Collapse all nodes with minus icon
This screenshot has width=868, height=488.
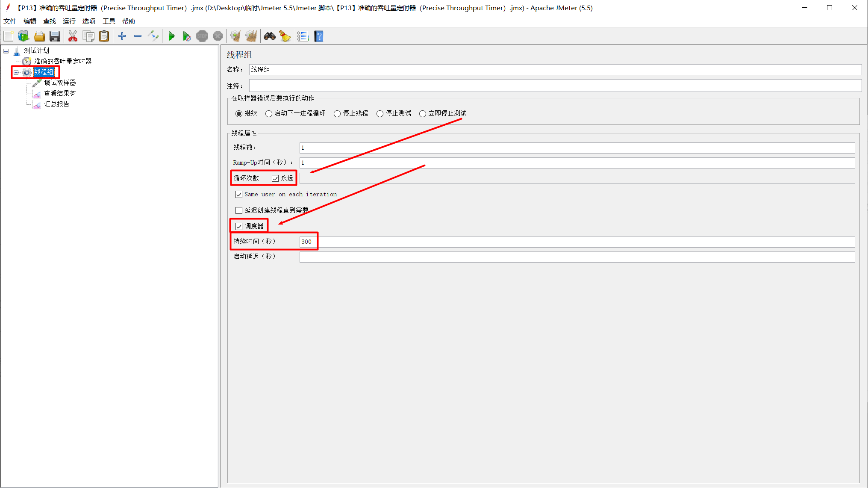pyautogui.click(x=138, y=36)
